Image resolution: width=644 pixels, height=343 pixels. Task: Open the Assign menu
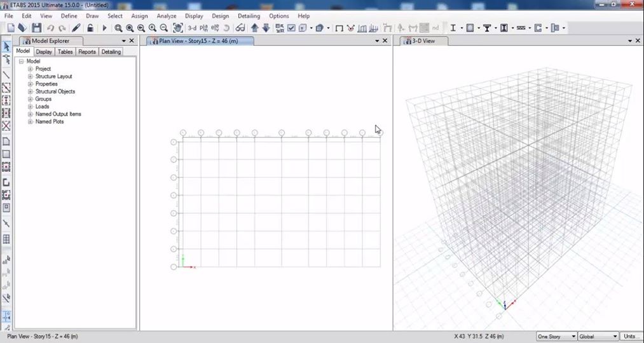tap(139, 16)
